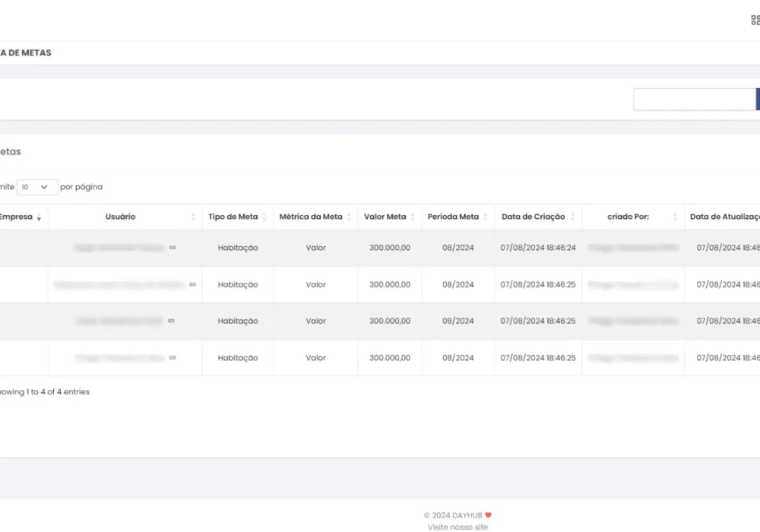
Task: Click the search input field
Action: [x=694, y=100]
